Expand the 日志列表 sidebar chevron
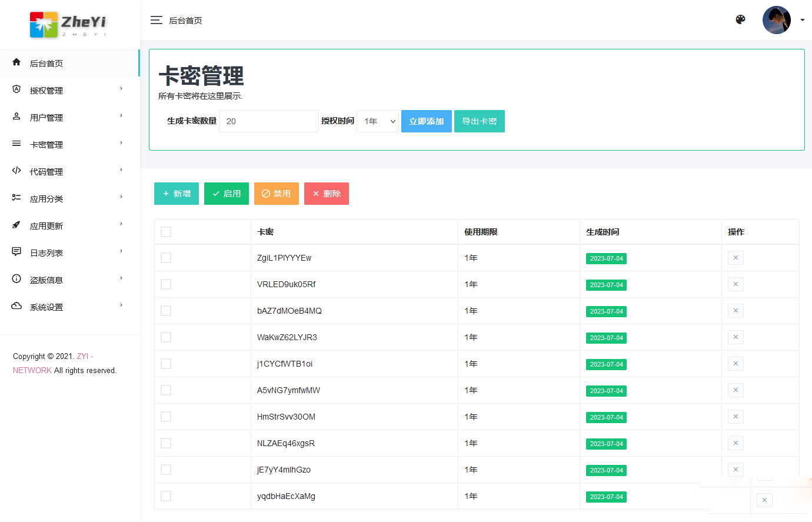The height and width of the screenshot is (522, 812). coord(121,251)
